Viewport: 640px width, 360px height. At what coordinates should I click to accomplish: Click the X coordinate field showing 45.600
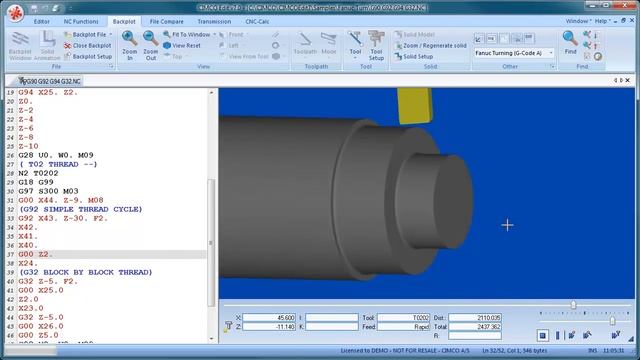point(269,318)
